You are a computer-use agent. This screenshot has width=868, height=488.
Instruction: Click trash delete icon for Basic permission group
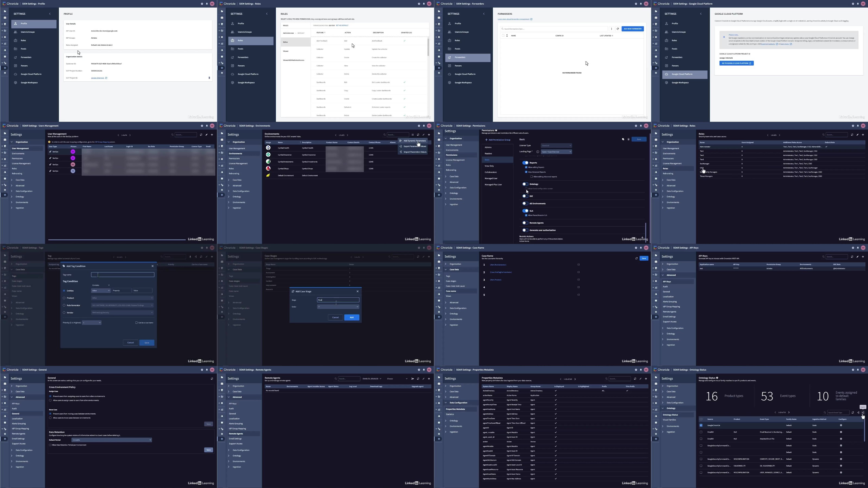628,139
